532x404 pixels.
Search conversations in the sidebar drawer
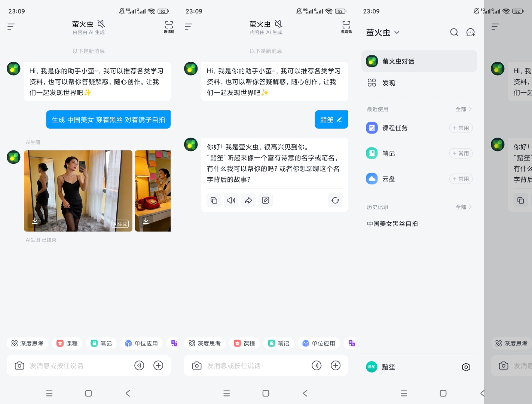coord(454,33)
